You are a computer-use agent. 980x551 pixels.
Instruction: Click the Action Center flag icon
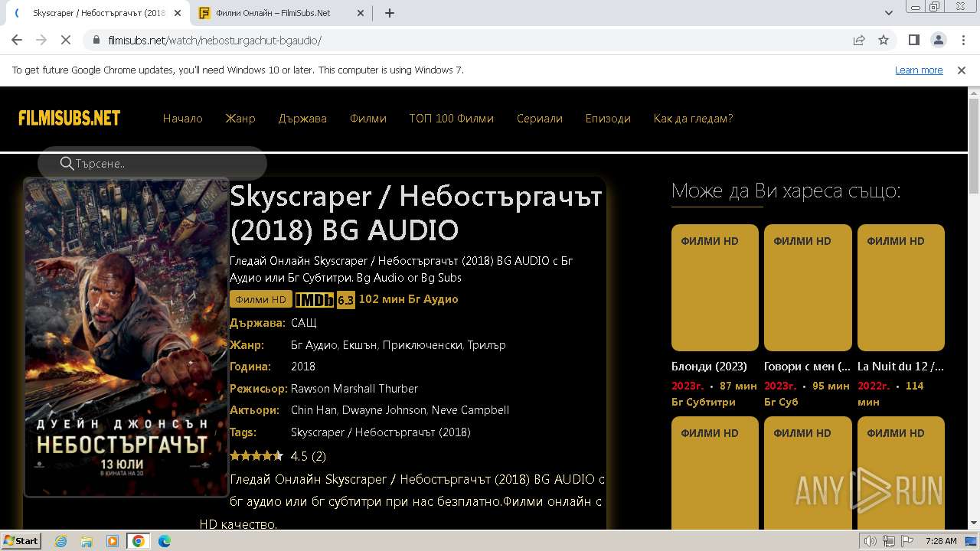[906, 541]
